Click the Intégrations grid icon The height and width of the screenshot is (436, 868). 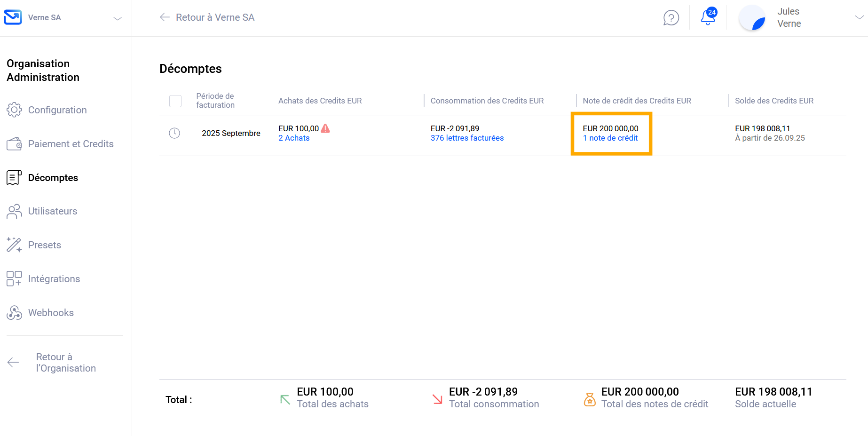pos(14,279)
